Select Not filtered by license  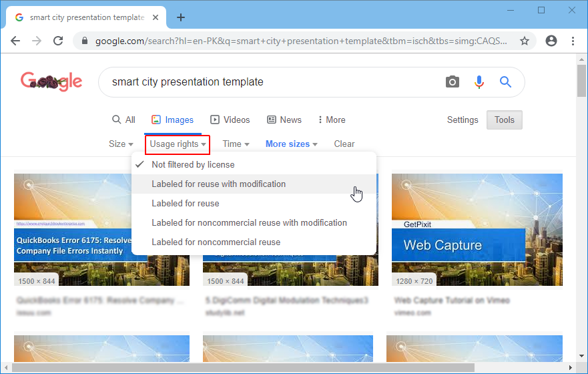point(254,165)
